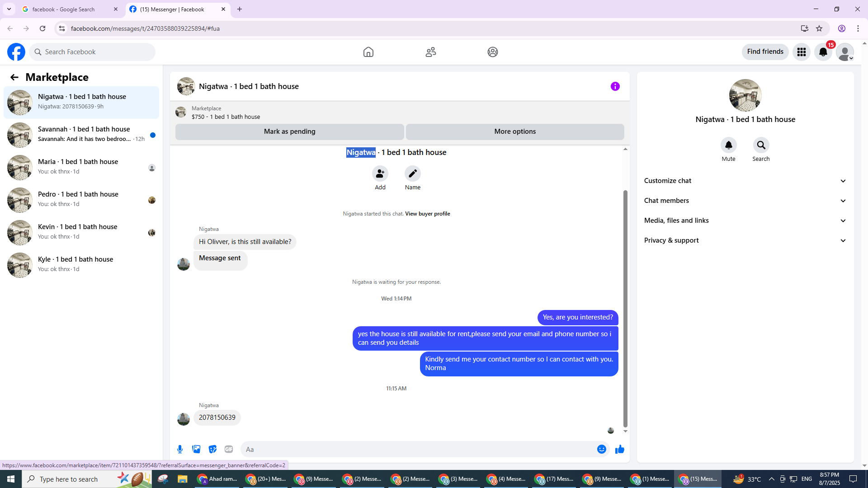Open Kyle 1 bed 1 bath chat
This screenshot has width=868, height=488.
coord(81,265)
